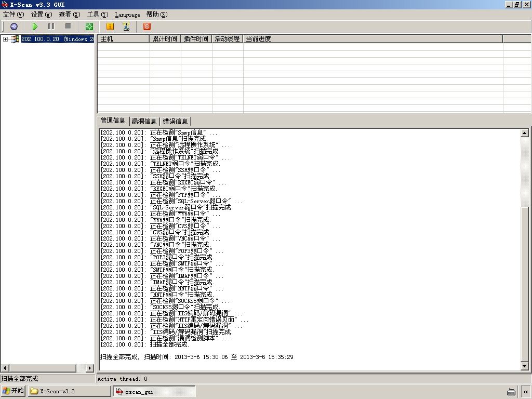
Task: Start scanning with the green play button
Action: click(x=35, y=26)
